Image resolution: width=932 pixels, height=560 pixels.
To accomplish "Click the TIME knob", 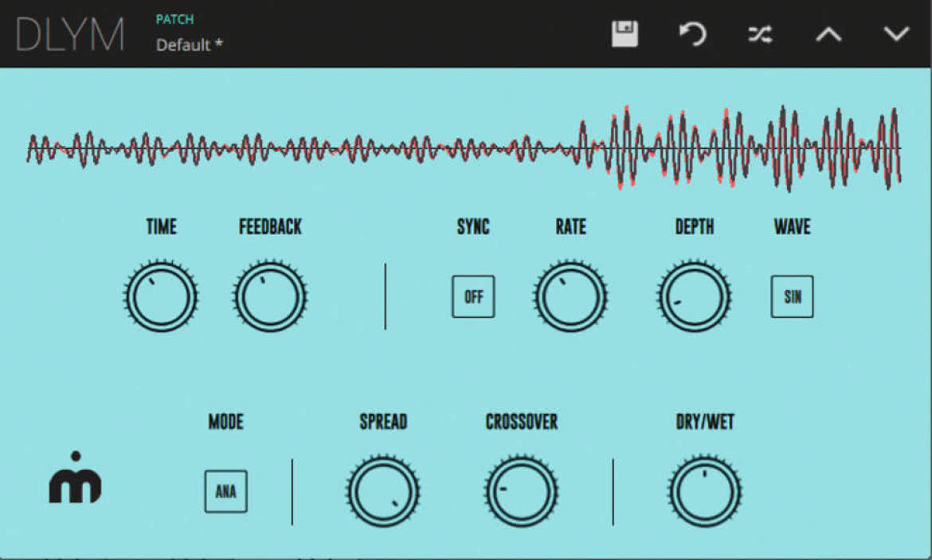I will pos(160,296).
